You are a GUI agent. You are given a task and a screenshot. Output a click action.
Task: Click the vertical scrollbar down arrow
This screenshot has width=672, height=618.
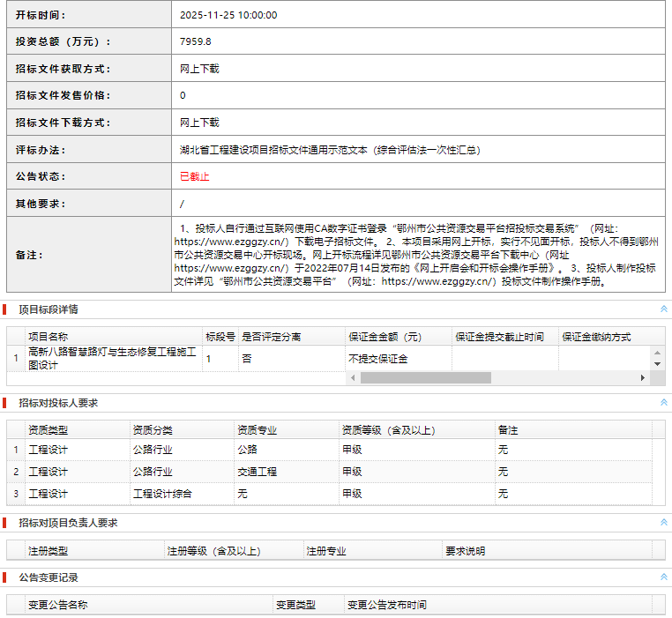click(657, 363)
